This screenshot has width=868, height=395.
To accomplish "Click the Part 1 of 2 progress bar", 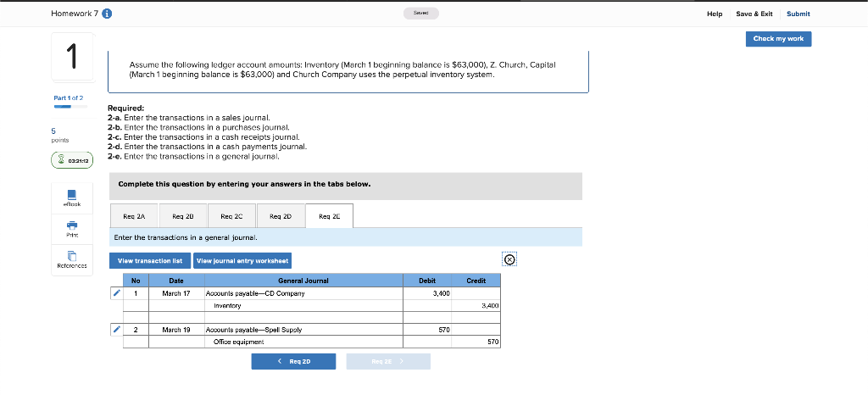I will pyautogui.click(x=70, y=106).
